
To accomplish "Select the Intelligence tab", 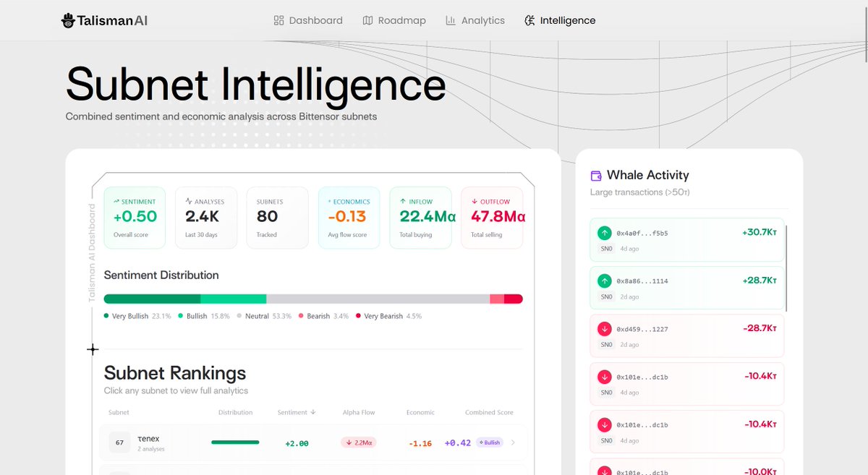I will (x=560, y=20).
